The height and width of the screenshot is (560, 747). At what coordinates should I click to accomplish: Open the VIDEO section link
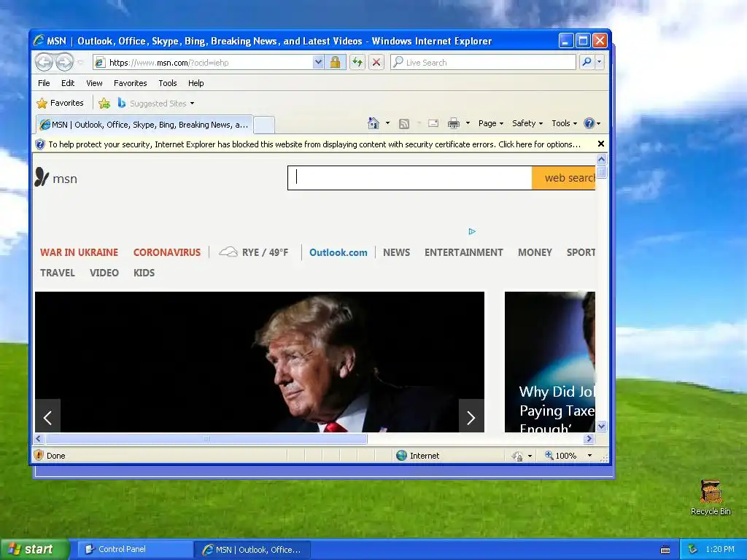(x=104, y=273)
